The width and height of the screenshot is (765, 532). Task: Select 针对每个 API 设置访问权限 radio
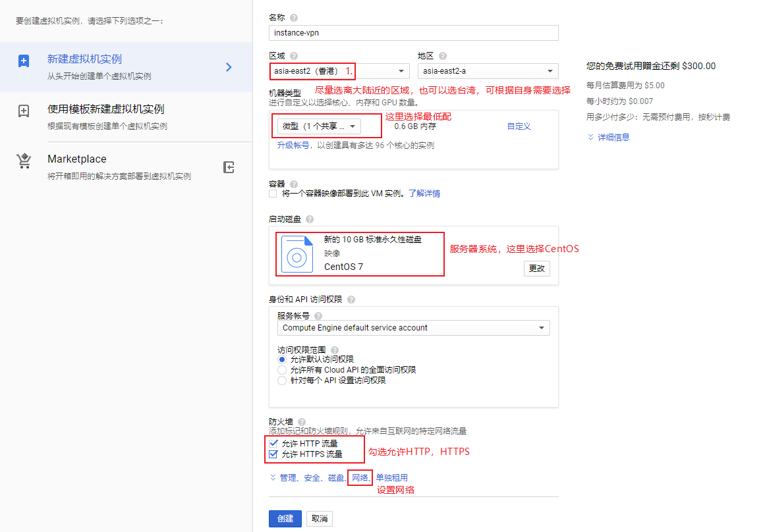coord(281,381)
